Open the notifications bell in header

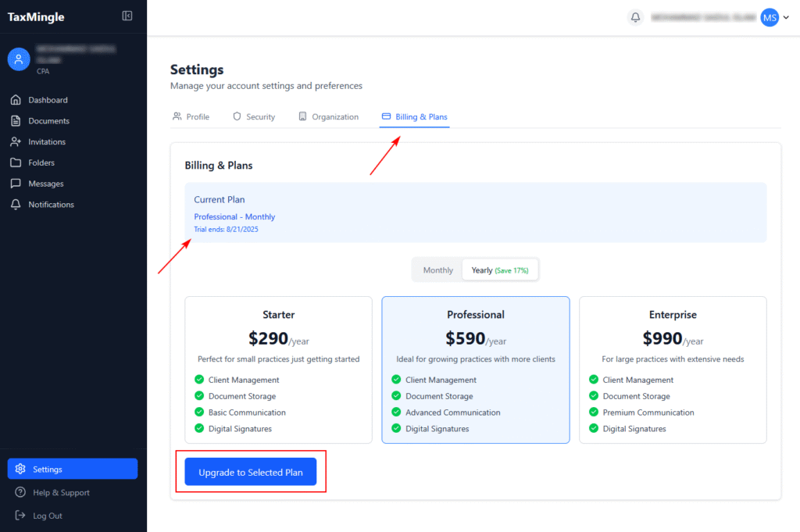tap(635, 17)
